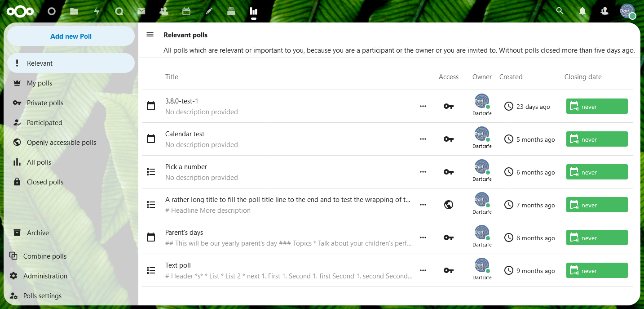The image size is (644, 309).
Task: Click the search magnifier icon
Action: tap(560, 11)
